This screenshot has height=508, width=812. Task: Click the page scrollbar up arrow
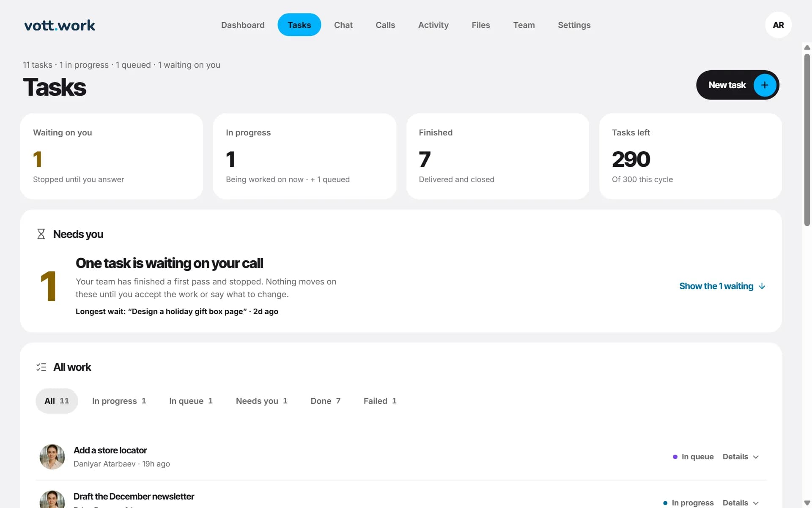tap(807, 47)
